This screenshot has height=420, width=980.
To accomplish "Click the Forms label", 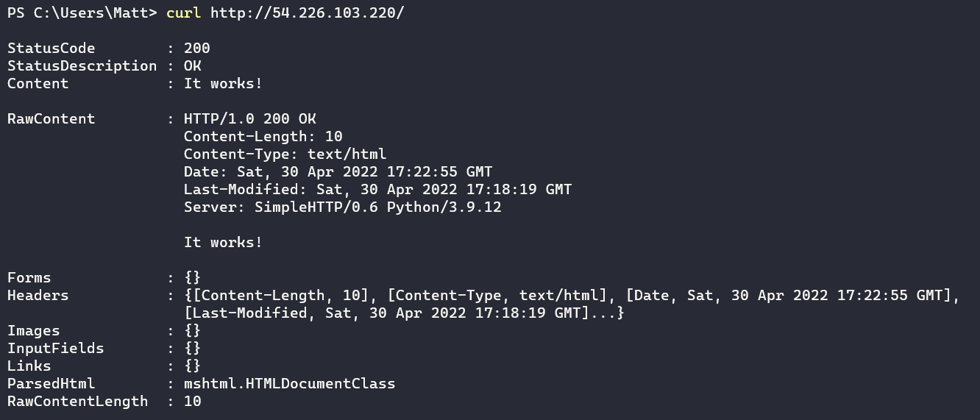I will click(29, 278).
